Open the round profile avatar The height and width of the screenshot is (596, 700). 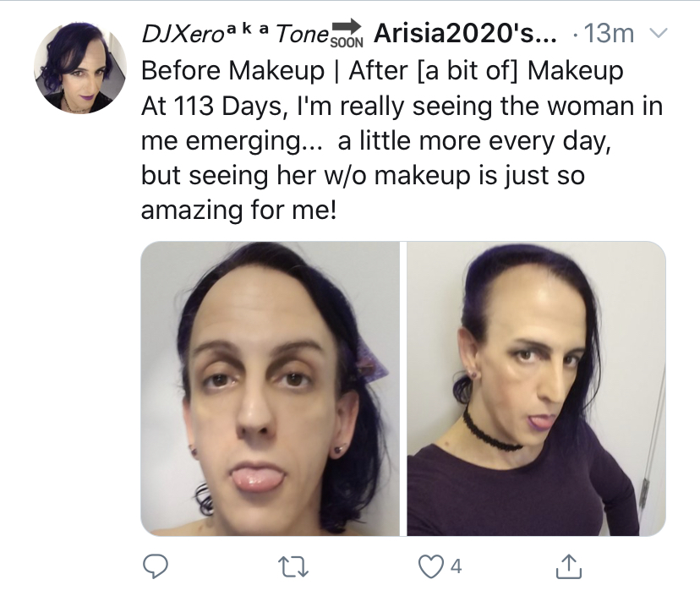[x=80, y=68]
